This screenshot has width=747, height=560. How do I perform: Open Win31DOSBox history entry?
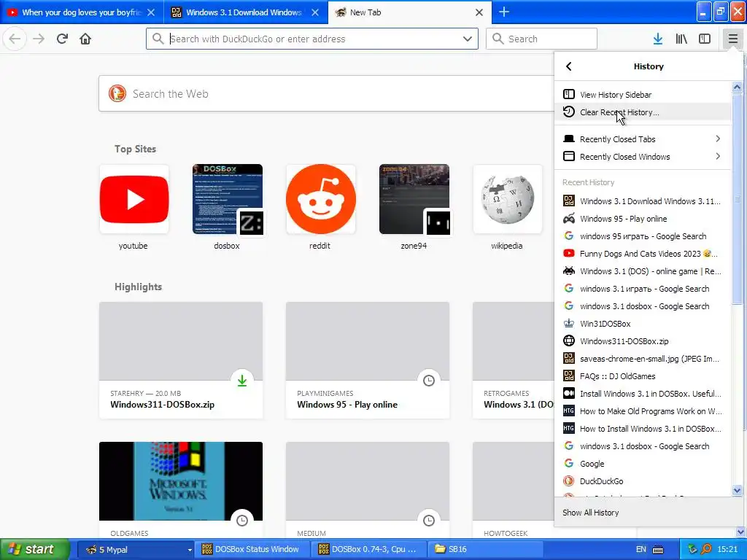(642, 324)
